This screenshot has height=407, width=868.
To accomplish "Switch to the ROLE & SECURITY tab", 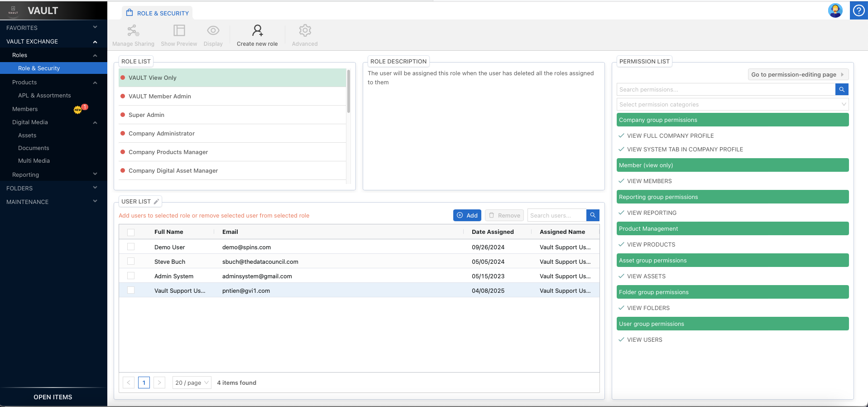I will pos(158,13).
